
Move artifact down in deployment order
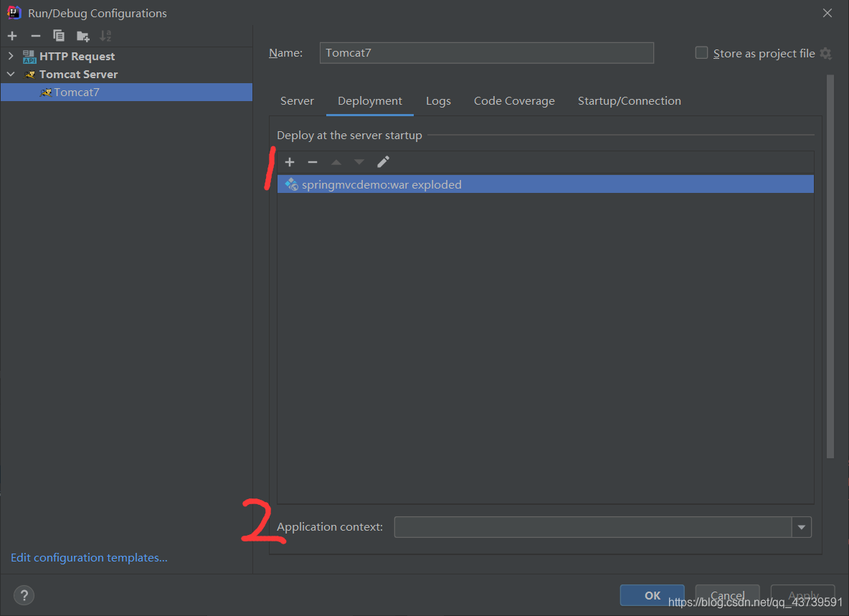pyautogui.click(x=359, y=161)
